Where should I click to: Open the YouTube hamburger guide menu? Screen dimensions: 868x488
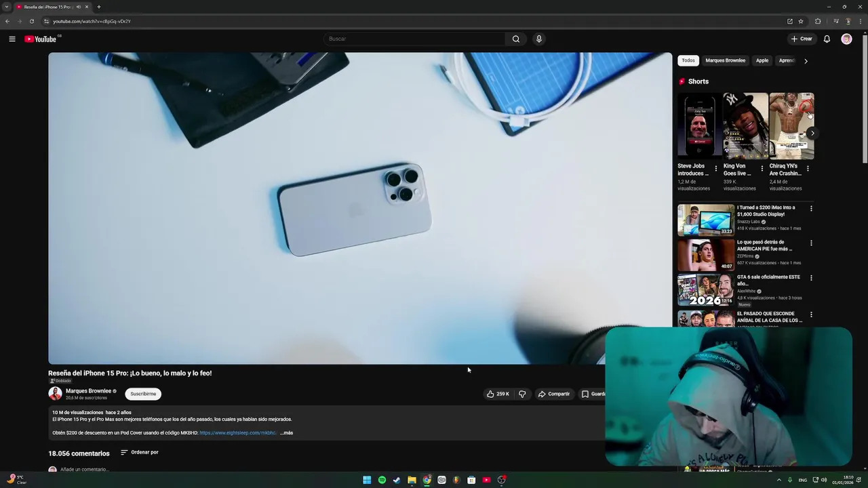click(x=12, y=39)
